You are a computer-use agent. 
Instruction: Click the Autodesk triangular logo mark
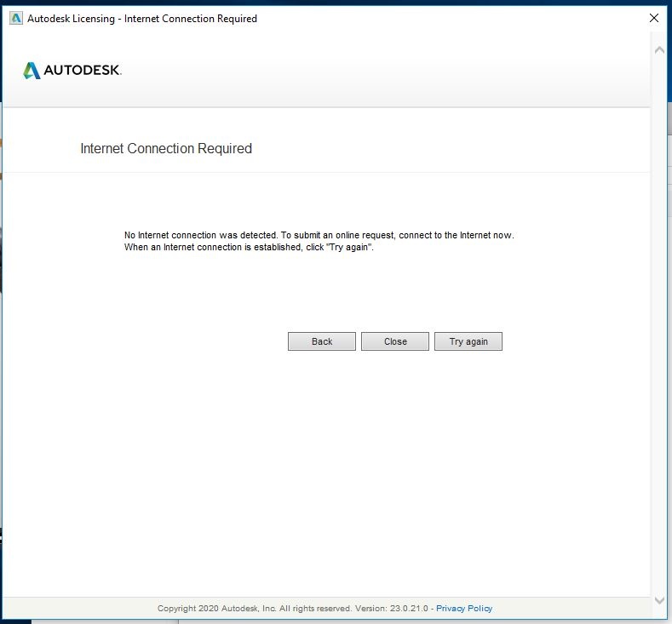(x=32, y=71)
